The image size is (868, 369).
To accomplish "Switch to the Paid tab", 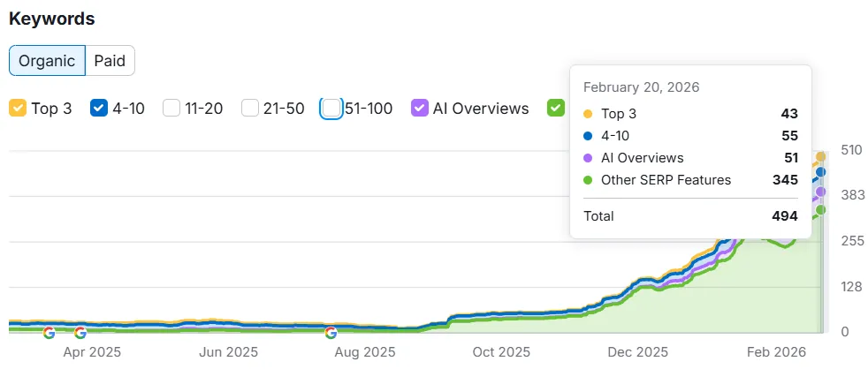I will (x=110, y=61).
